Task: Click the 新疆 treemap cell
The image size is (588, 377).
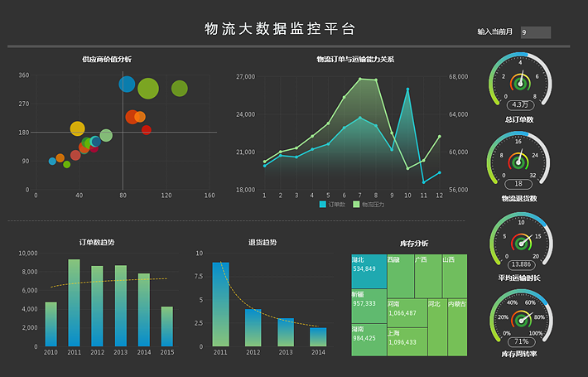Action: [369, 306]
